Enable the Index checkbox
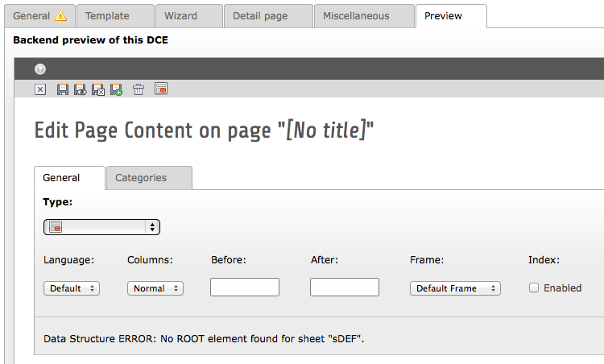The width and height of the screenshot is (604, 364). 534,287
